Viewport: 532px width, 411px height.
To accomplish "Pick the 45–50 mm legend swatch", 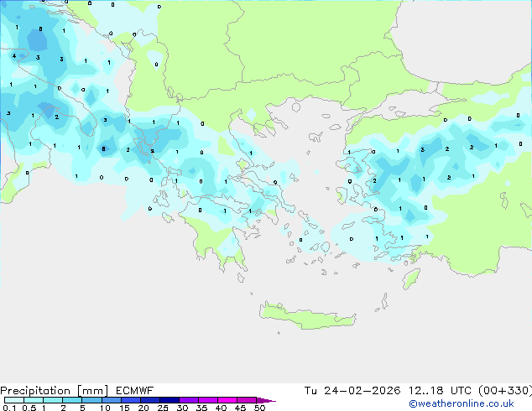I will tap(247, 400).
